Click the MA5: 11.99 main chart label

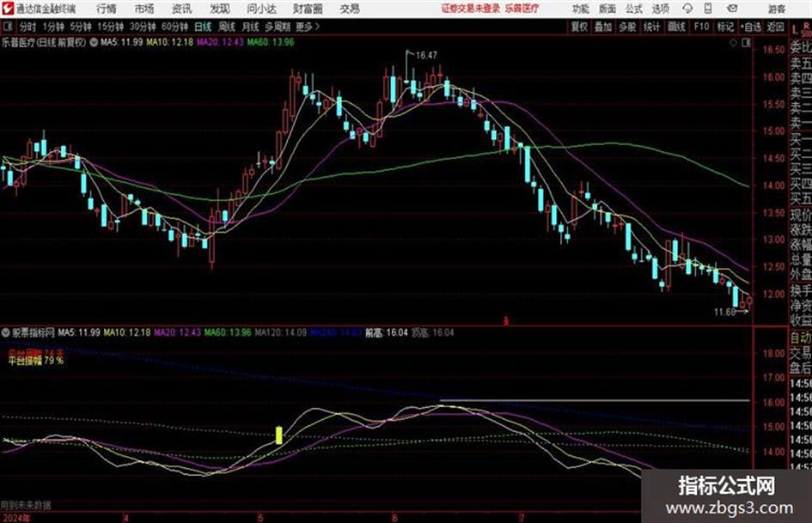point(122,42)
